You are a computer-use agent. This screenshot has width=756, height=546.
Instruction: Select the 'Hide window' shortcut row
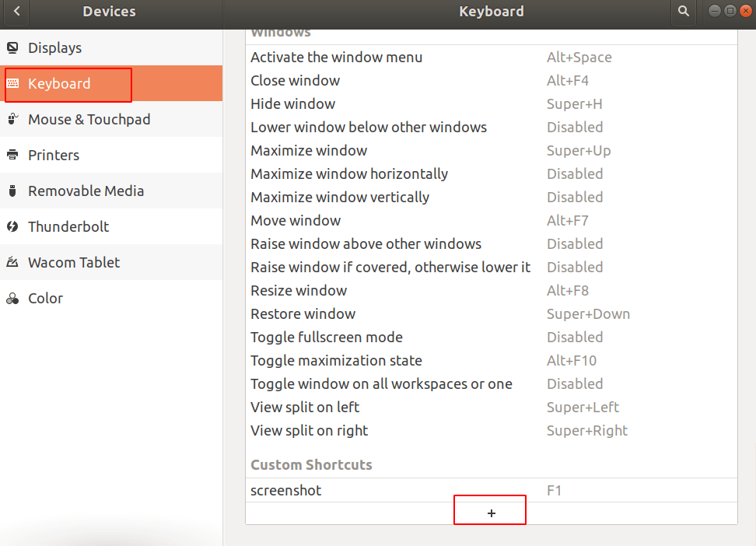(491, 103)
